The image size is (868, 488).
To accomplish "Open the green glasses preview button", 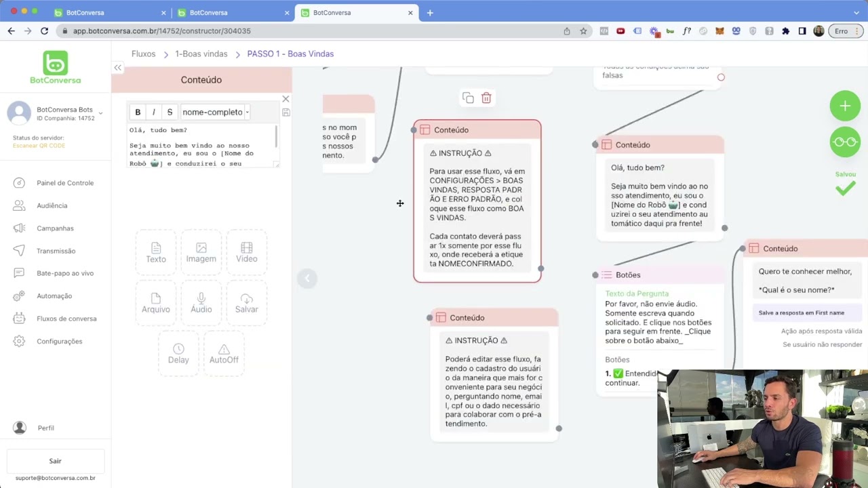I will 845,142.
